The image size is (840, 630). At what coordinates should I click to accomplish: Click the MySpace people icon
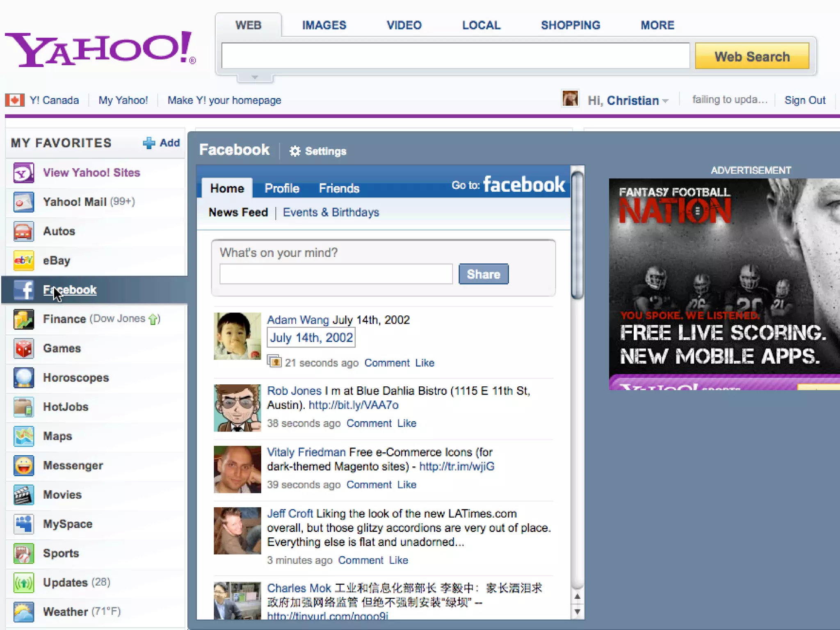[23, 524]
